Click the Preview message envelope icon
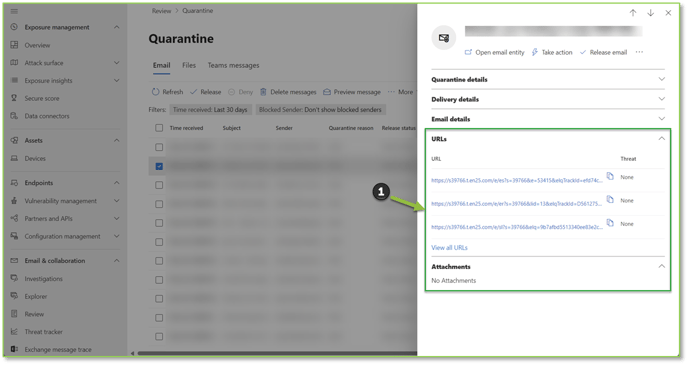Viewport: 688px width, 365px height. [x=327, y=92]
